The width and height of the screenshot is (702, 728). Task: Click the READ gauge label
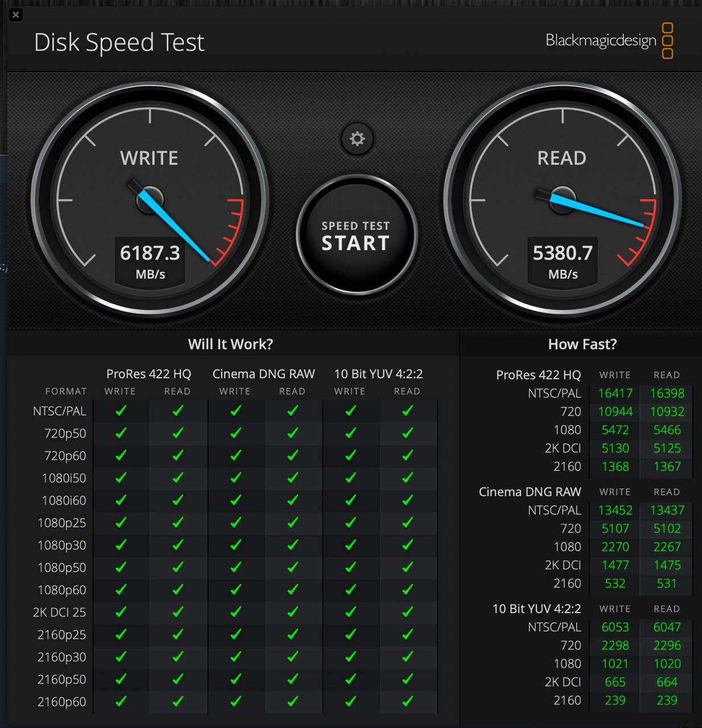pos(561,158)
